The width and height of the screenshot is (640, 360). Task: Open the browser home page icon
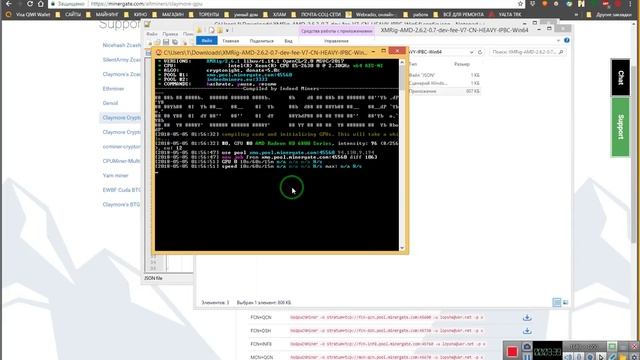click(x=40, y=4)
